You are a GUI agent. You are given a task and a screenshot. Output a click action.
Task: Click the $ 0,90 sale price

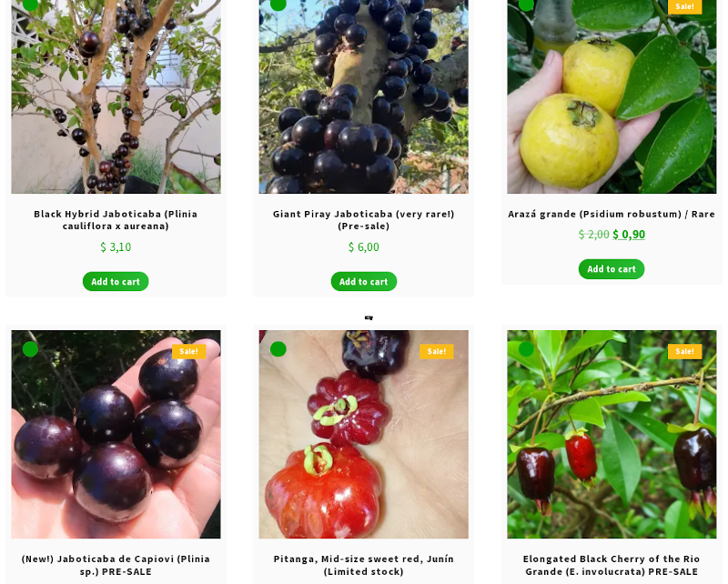click(x=629, y=235)
